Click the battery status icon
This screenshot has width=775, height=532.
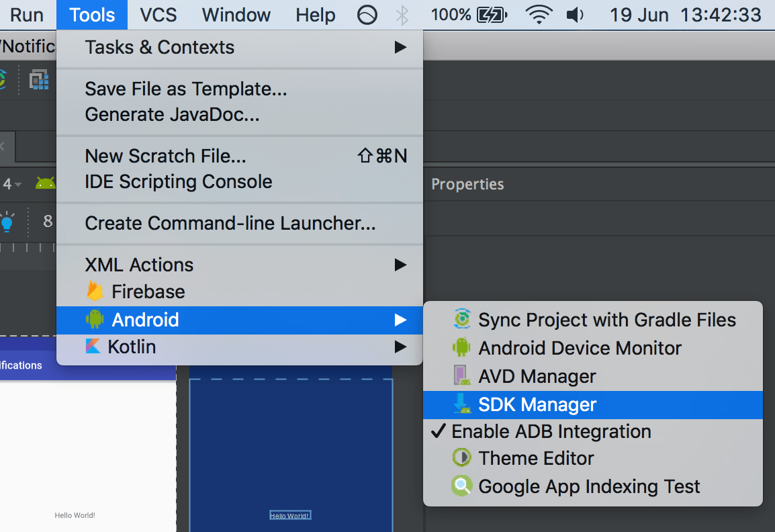pyautogui.click(x=492, y=15)
